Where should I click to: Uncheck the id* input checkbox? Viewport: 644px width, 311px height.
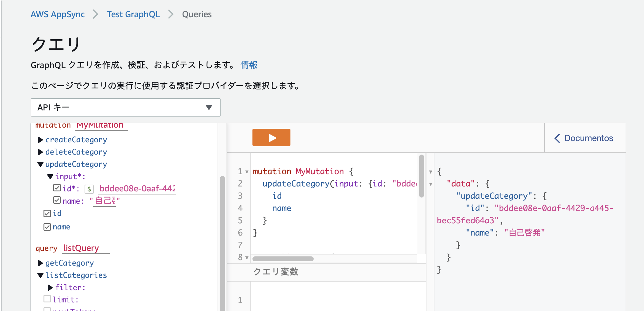click(57, 188)
